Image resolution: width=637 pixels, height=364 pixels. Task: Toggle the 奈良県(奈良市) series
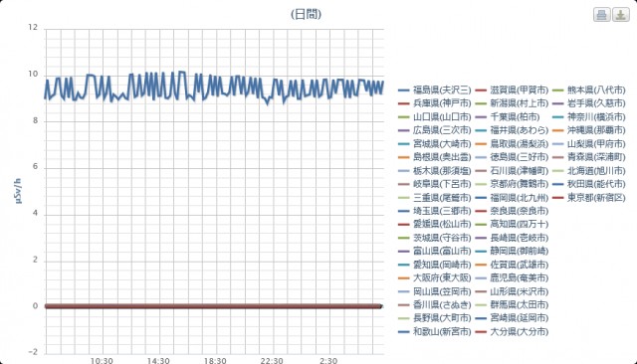pyautogui.click(x=512, y=211)
